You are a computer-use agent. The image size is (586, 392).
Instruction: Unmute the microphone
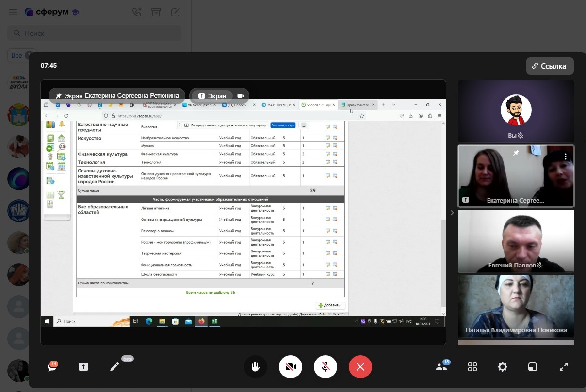pyautogui.click(x=326, y=367)
